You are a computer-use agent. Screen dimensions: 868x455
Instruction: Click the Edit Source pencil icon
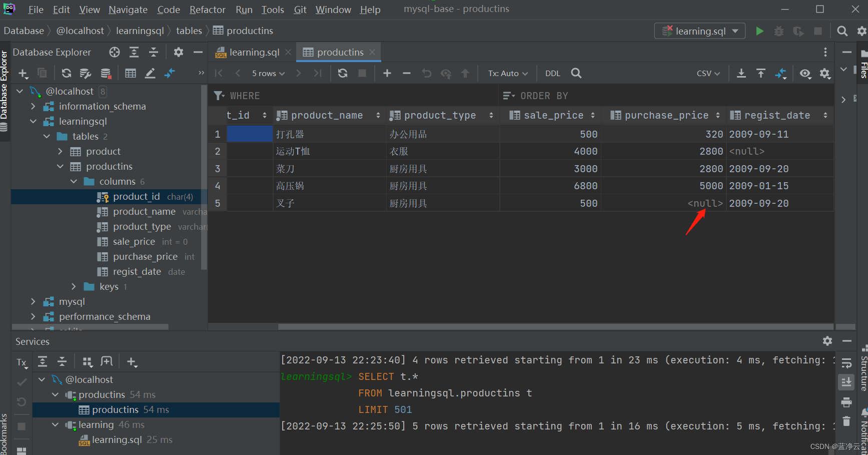[150, 74]
